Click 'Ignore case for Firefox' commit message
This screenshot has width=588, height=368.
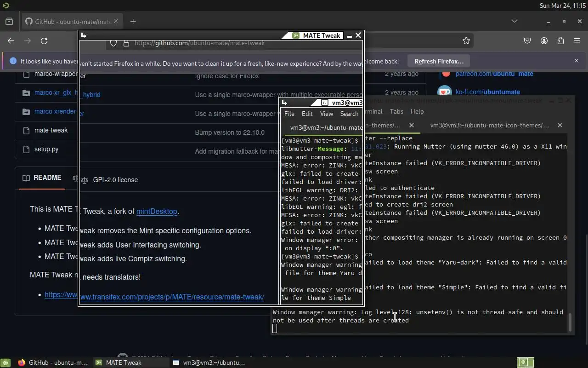227,76
